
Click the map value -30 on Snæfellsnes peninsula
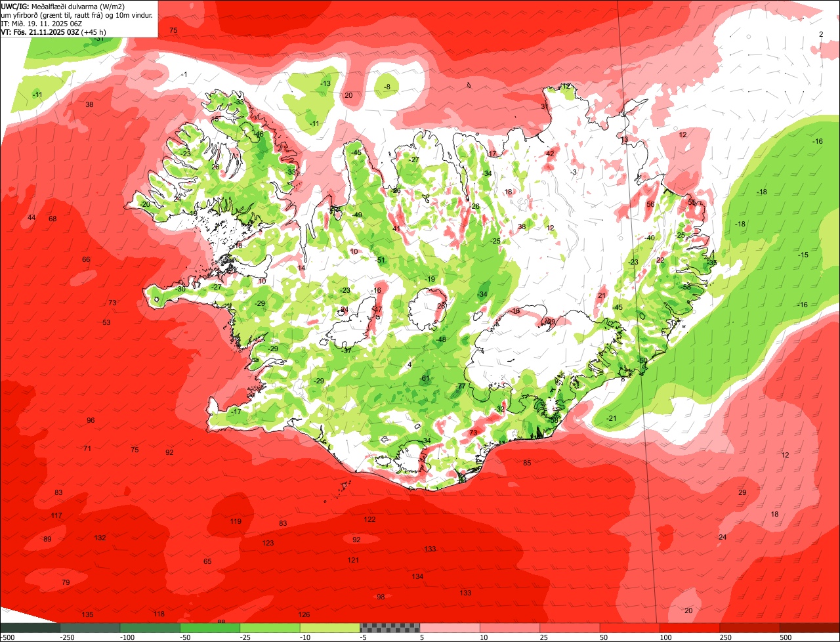pyautogui.click(x=180, y=289)
